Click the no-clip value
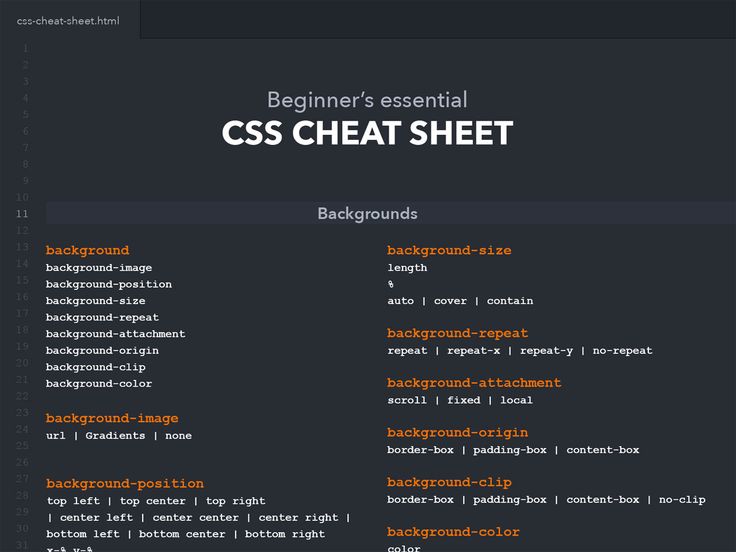Viewport: 736px width, 552px height. (x=682, y=500)
